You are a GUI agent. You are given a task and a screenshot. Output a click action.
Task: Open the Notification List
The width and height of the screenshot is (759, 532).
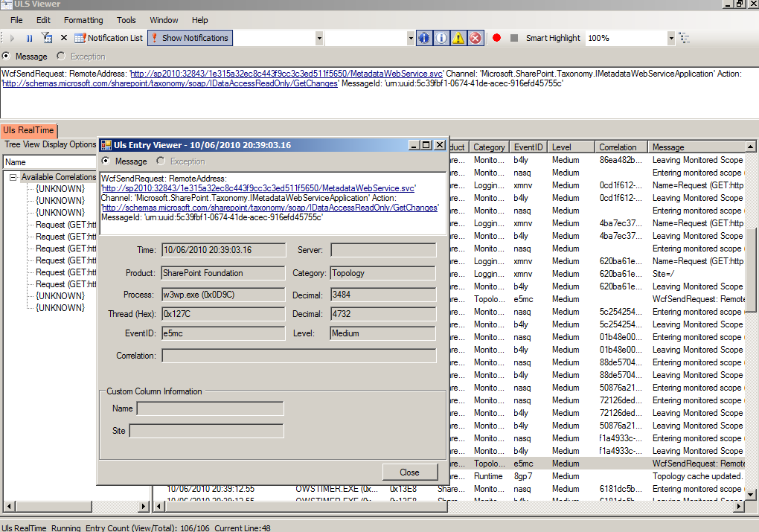[x=109, y=38]
